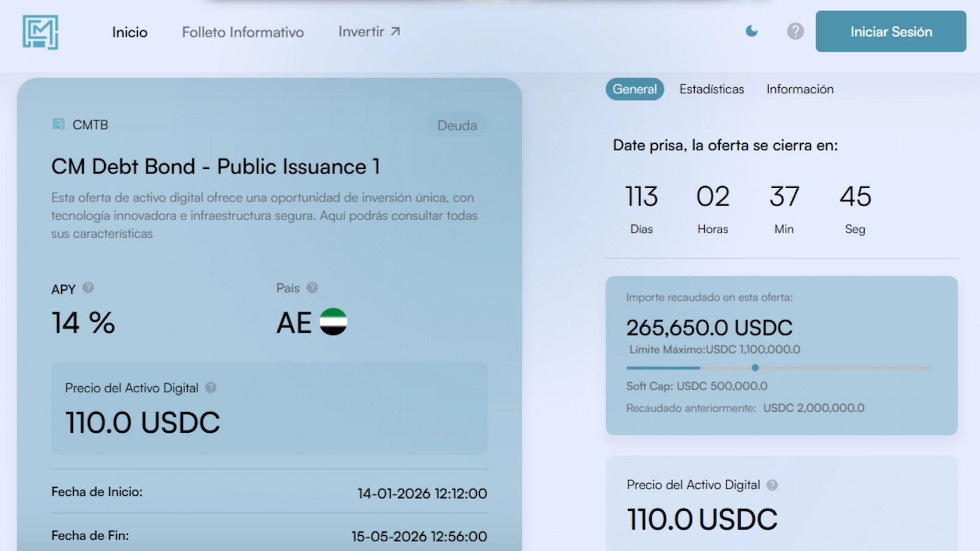
Task: Click the info icon next to País
Action: coord(312,287)
